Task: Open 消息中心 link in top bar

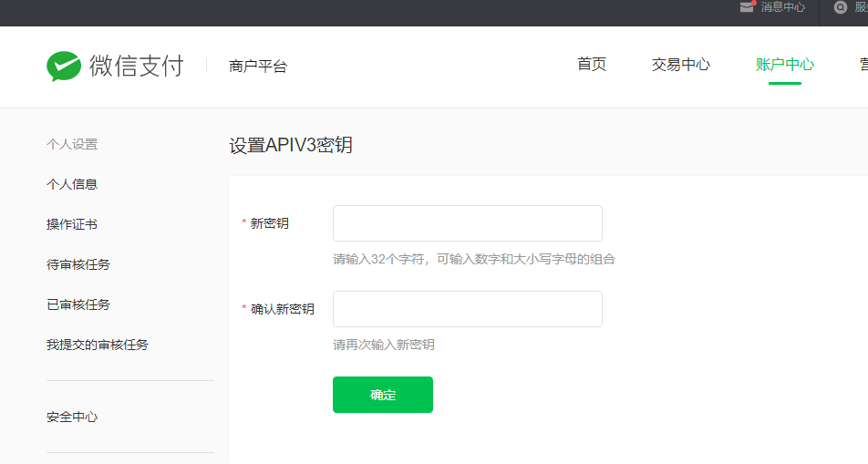Action: pos(782,7)
